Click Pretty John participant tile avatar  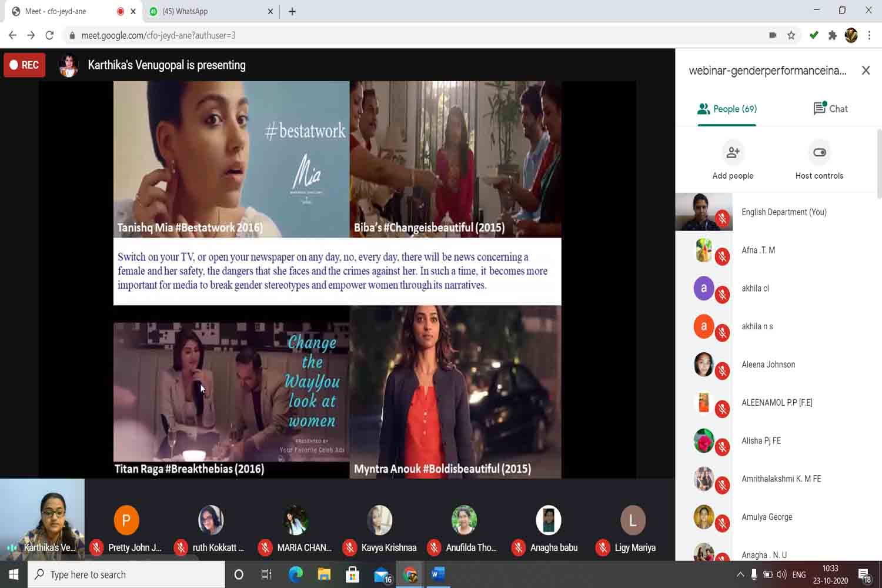[126, 520]
